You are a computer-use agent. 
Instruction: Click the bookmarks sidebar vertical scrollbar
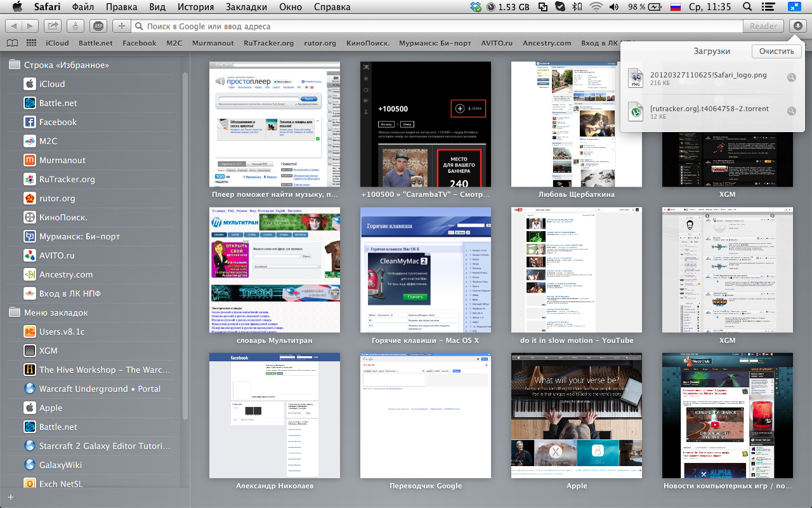(x=185, y=244)
